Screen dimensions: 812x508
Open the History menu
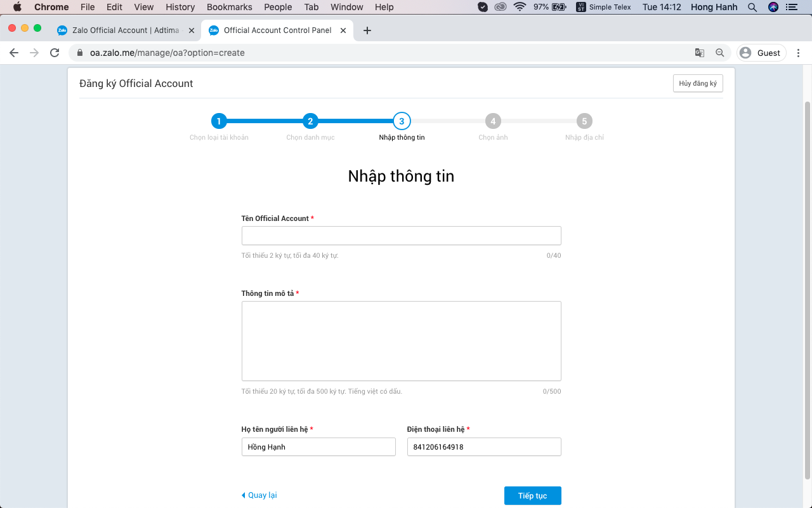(180, 7)
